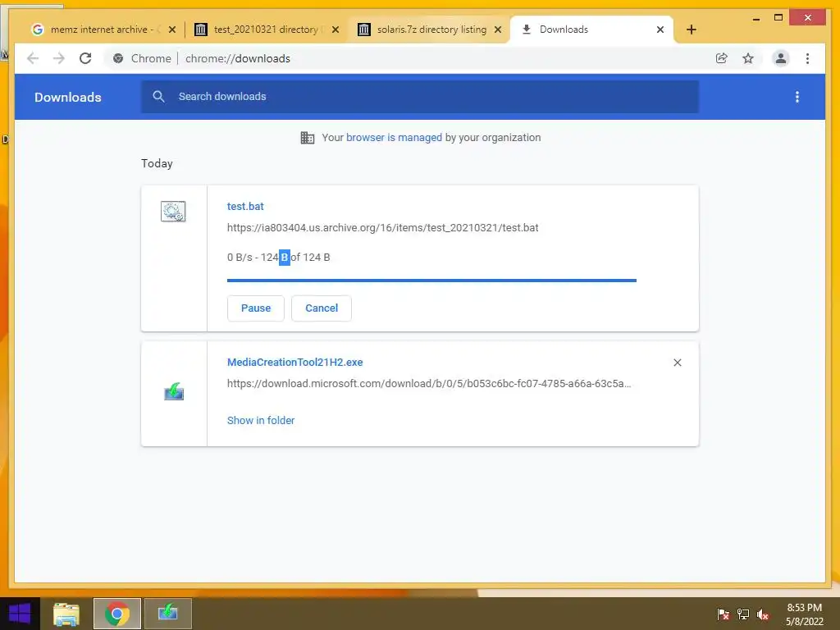Viewport: 840px width, 630px height.
Task: Bookmark this tab with the star icon
Action: click(748, 58)
